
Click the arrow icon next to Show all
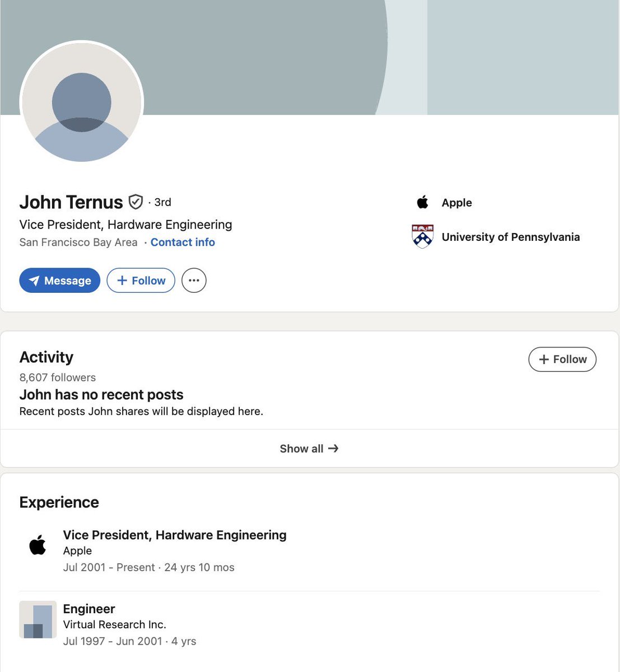pyautogui.click(x=334, y=448)
